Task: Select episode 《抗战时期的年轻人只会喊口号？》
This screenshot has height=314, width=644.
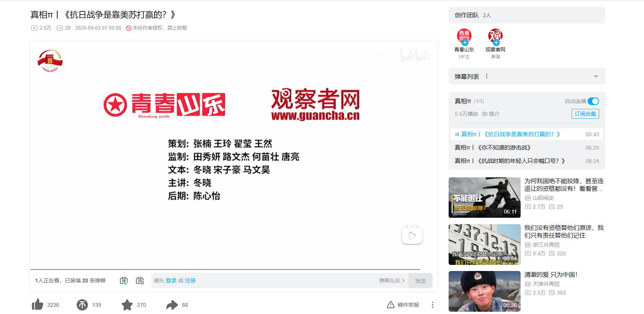Action: (x=510, y=161)
